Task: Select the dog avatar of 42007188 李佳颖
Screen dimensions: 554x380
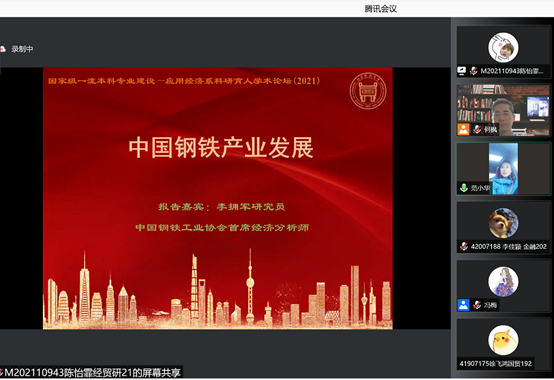Action: 503,223
